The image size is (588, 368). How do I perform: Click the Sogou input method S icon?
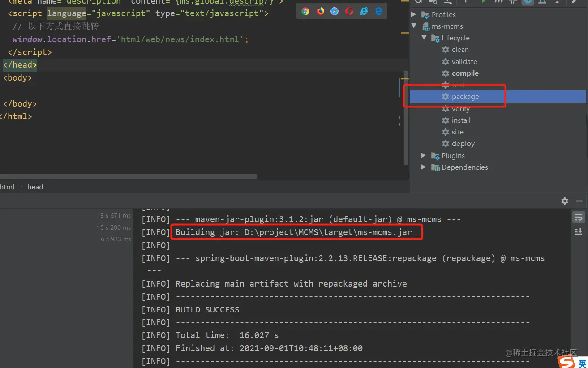click(x=567, y=363)
